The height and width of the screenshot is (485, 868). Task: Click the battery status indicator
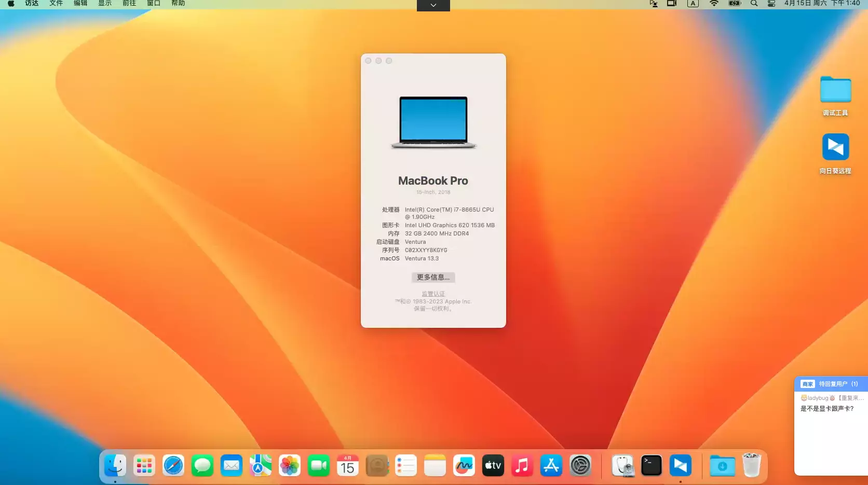click(x=735, y=4)
